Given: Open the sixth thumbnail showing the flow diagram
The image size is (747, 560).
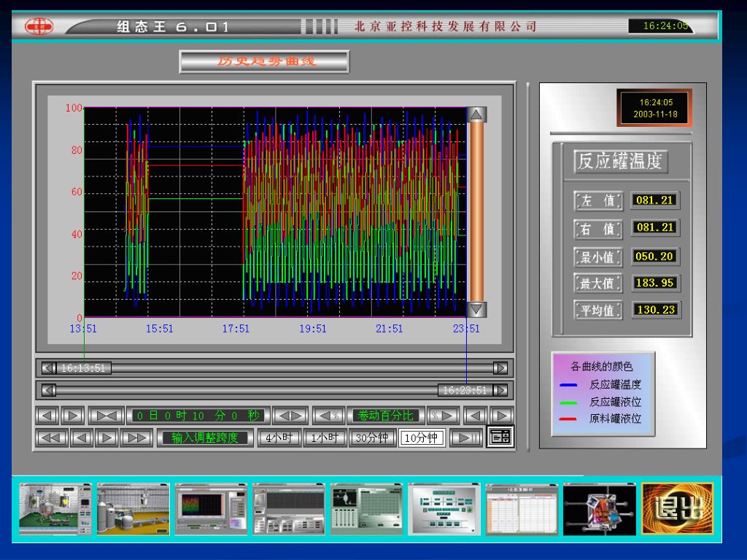Looking at the screenshot, I should click(x=444, y=510).
